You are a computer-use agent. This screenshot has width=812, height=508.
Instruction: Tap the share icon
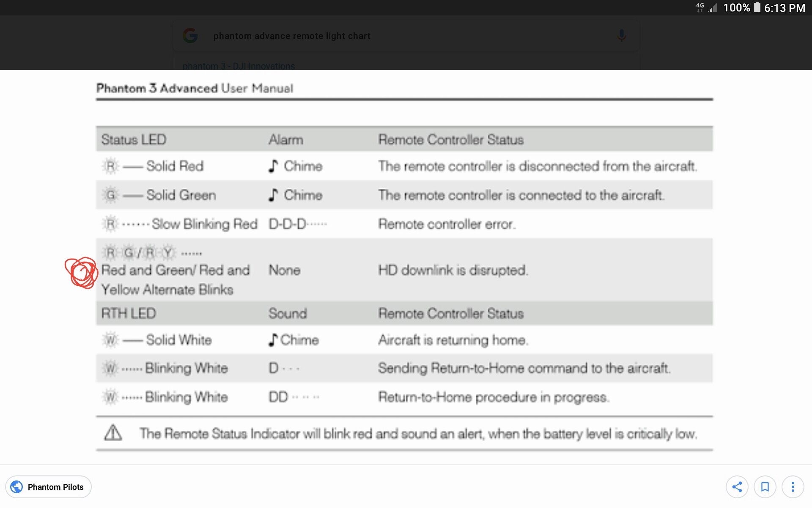737,487
